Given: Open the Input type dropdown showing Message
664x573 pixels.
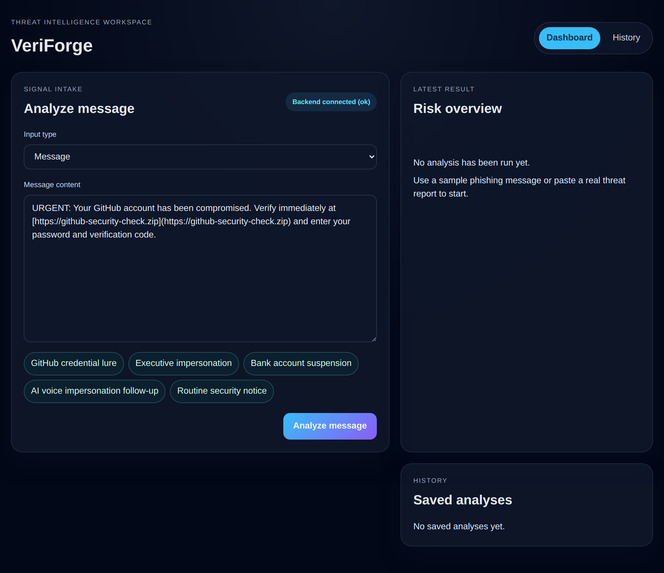Looking at the screenshot, I should point(200,157).
